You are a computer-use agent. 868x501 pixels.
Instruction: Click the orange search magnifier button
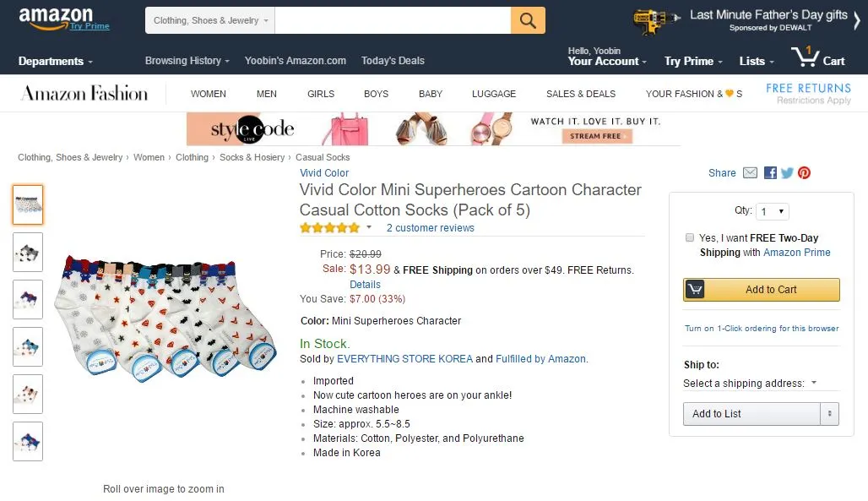pyautogui.click(x=528, y=21)
